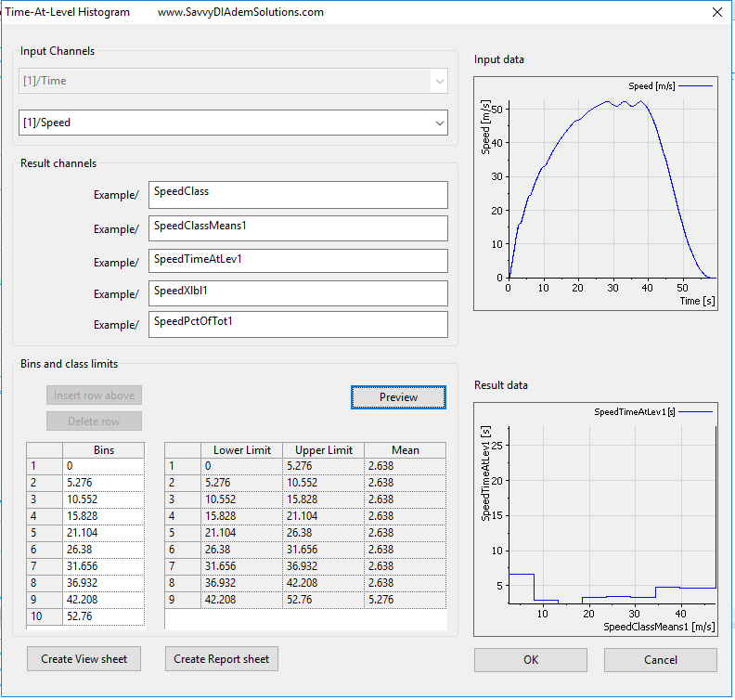Screen dimensions: 735x700
Task: Click the SpeedClass result channel field
Action: point(298,194)
